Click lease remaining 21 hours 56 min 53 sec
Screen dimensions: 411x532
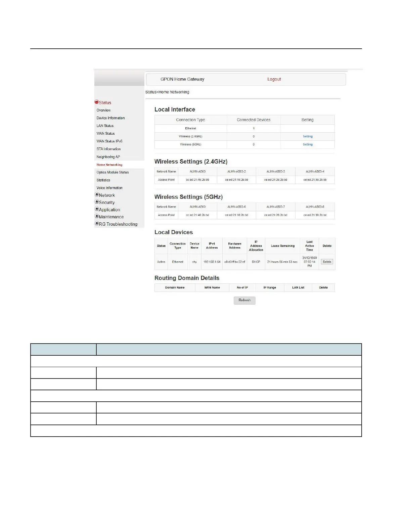(x=282, y=262)
